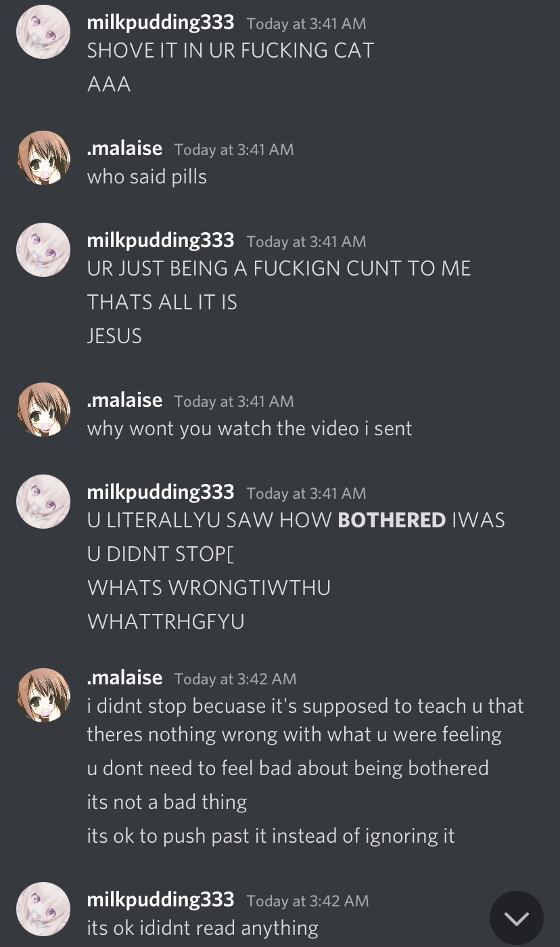This screenshot has height=947, width=560.
Task: Open the milkpudding333 username above "SHOVE IT IN UR"
Action: click(160, 22)
